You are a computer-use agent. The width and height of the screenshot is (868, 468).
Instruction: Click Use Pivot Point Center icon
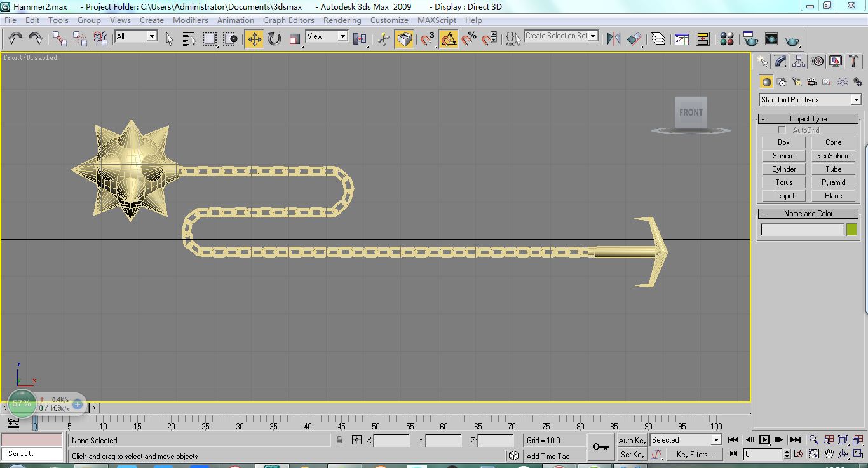(x=360, y=39)
